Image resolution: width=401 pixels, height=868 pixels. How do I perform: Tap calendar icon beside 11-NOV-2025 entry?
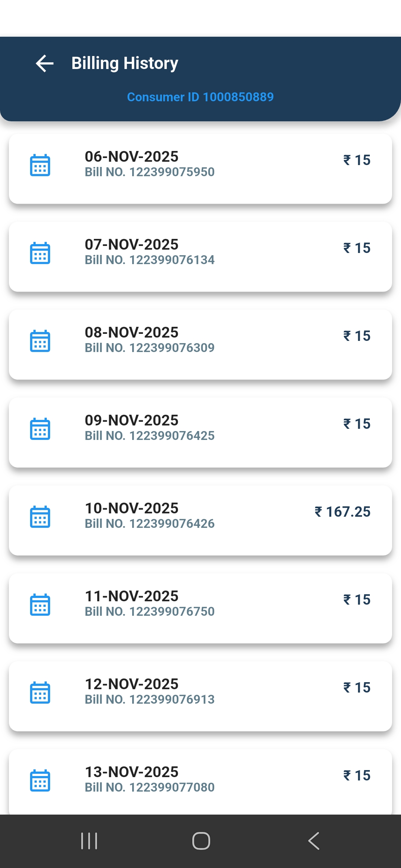[40, 605]
